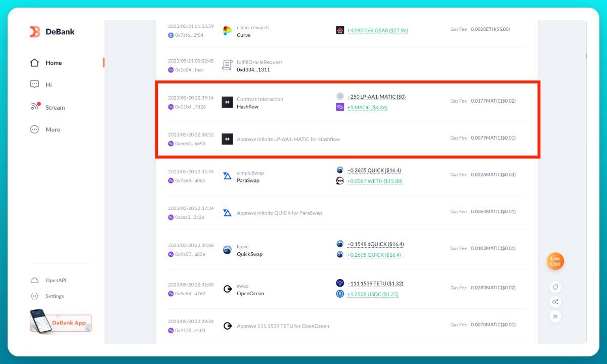
Task: Click the USDC token icon
Action: click(x=340, y=294)
